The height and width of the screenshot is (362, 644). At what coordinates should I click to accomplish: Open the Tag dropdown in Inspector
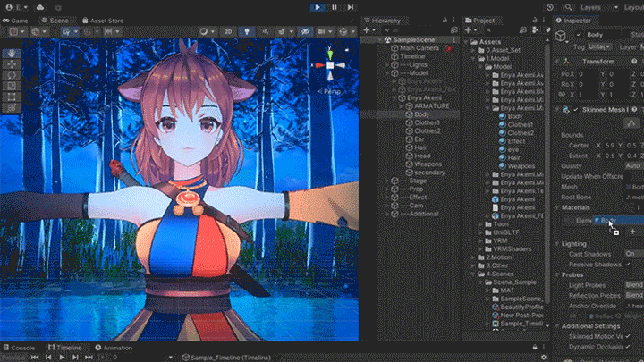(x=599, y=46)
